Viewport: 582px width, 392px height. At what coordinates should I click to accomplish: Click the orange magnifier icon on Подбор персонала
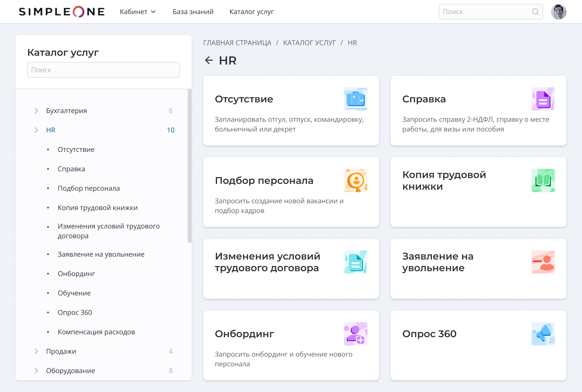[x=355, y=180]
